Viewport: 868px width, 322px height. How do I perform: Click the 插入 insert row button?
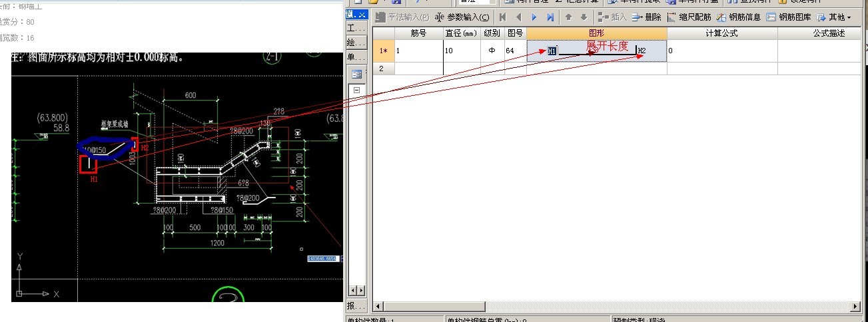(x=613, y=17)
